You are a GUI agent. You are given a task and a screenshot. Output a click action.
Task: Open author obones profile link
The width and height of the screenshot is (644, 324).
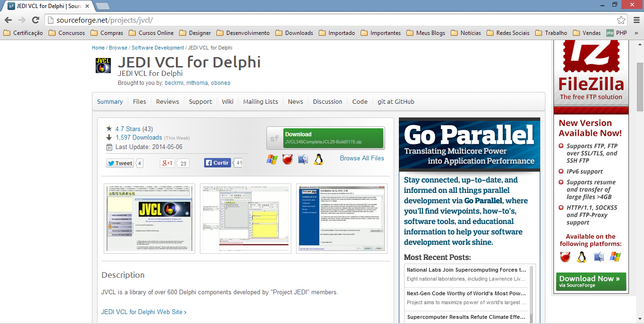pyautogui.click(x=221, y=83)
